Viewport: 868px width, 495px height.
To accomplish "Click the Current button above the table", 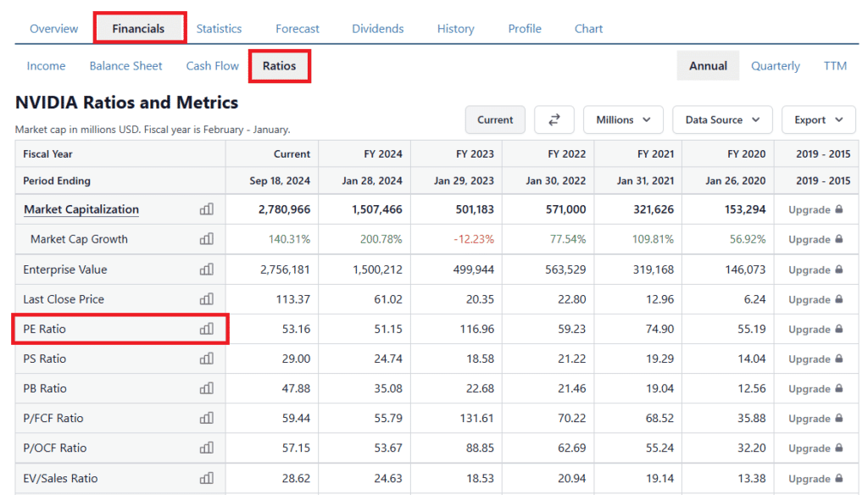I will click(495, 120).
